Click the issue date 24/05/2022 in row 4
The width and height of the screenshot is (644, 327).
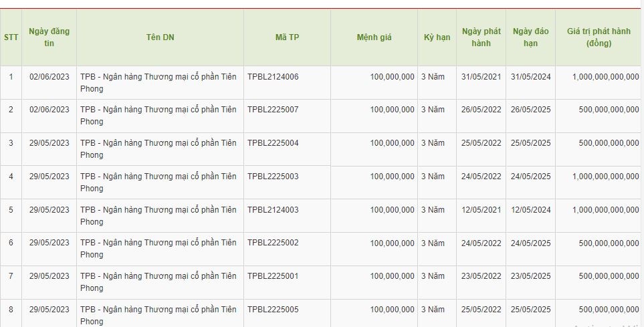481,177
